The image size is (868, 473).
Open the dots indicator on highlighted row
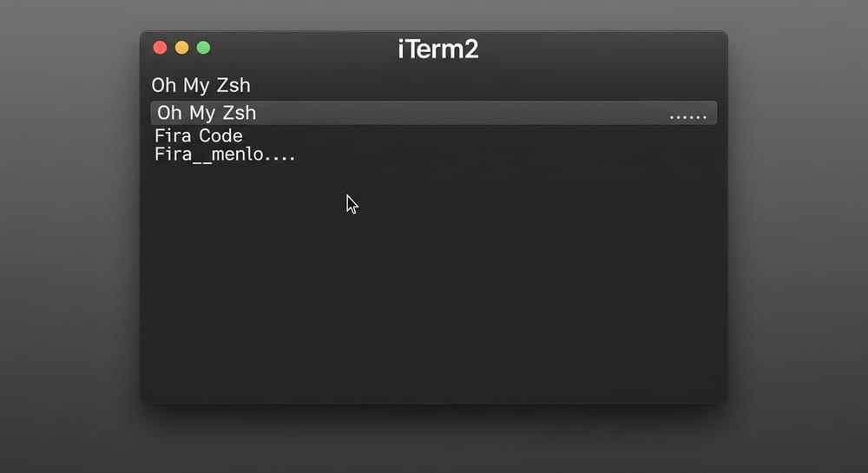pos(687,116)
